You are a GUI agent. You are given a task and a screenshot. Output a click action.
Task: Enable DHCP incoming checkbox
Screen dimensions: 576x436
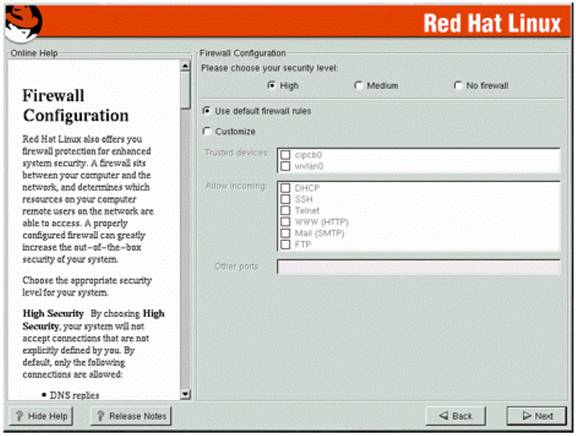285,188
